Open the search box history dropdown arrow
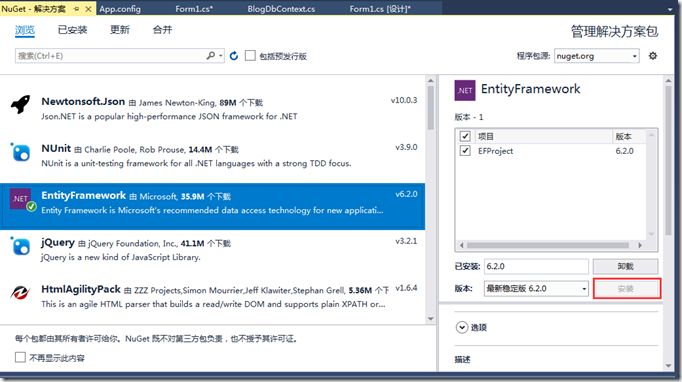 tap(221, 56)
